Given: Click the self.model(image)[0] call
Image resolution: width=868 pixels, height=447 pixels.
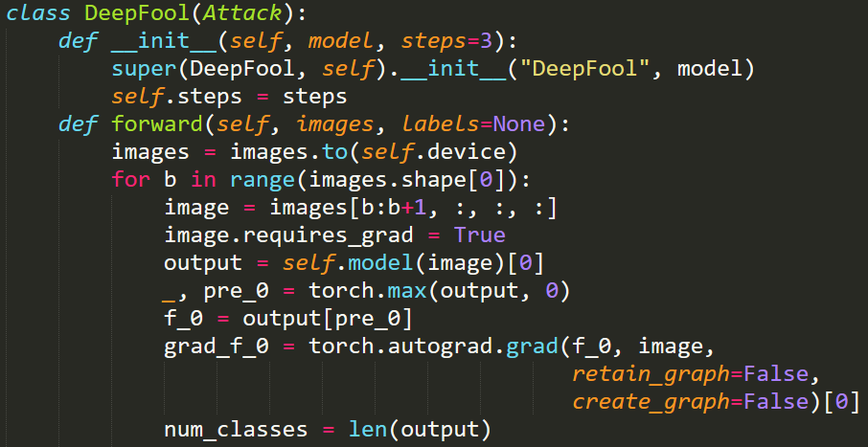Looking at the screenshot, I should click(414, 263).
